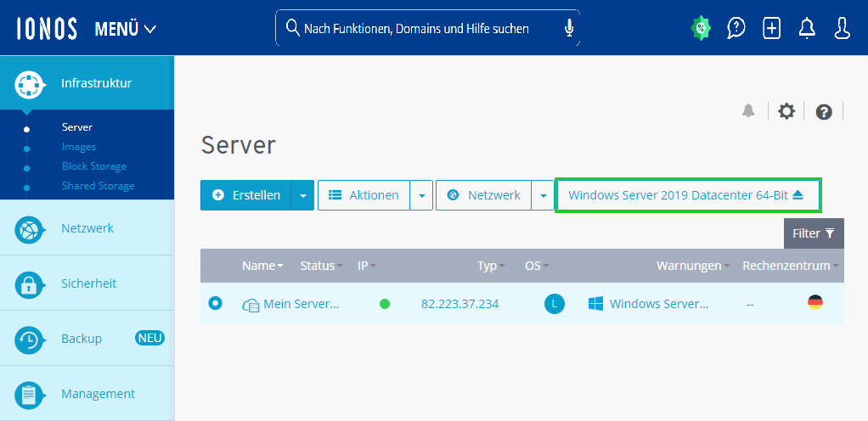Sort table by Name column
The height and width of the screenshot is (421, 868).
click(263, 266)
